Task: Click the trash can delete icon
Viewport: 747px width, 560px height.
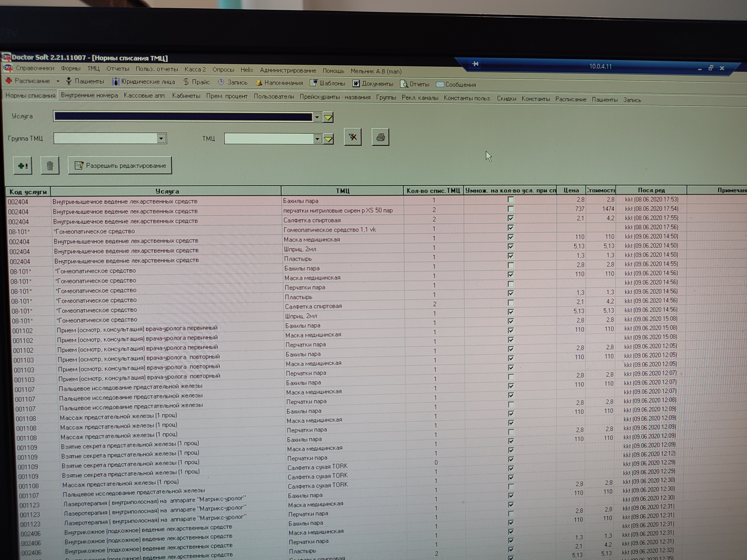Action: [50, 166]
